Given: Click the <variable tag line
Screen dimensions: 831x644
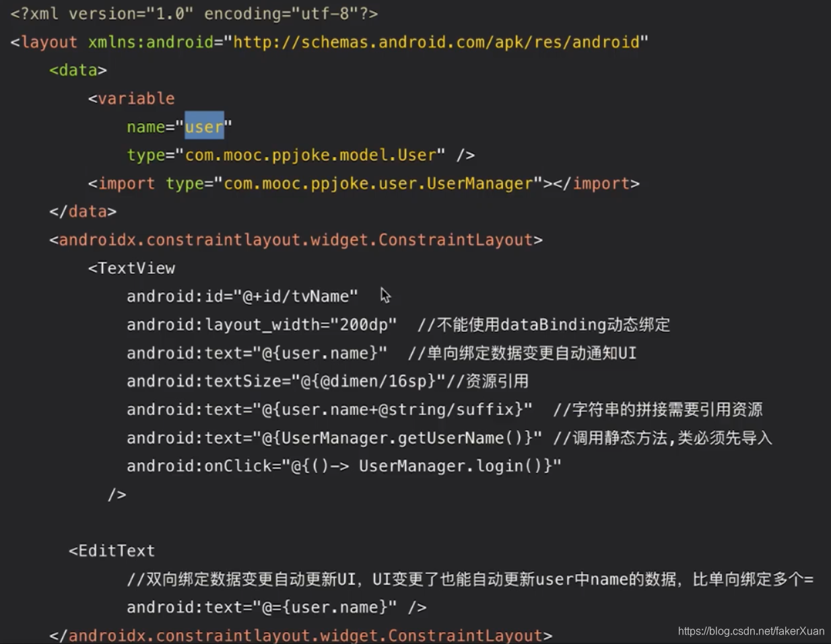Looking at the screenshot, I should [x=131, y=98].
